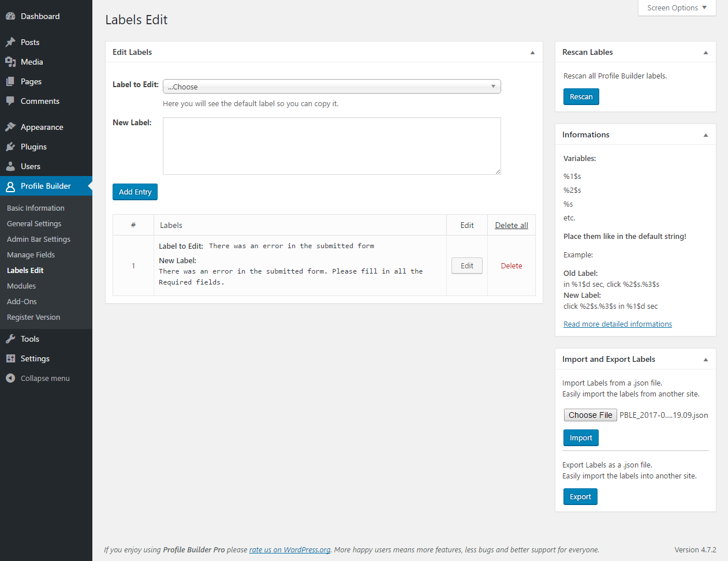Open the General Settings submenu item
728x561 pixels.
click(x=34, y=223)
